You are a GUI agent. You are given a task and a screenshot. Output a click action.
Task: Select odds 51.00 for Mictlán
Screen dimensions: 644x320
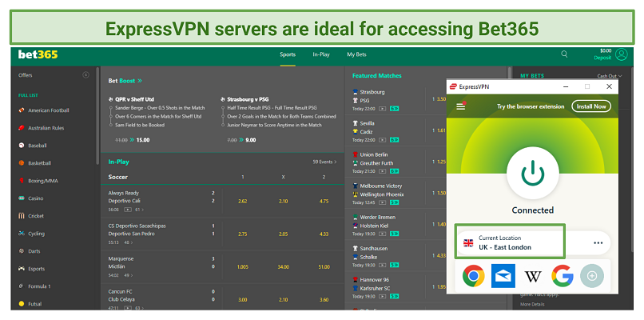pyautogui.click(x=324, y=267)
